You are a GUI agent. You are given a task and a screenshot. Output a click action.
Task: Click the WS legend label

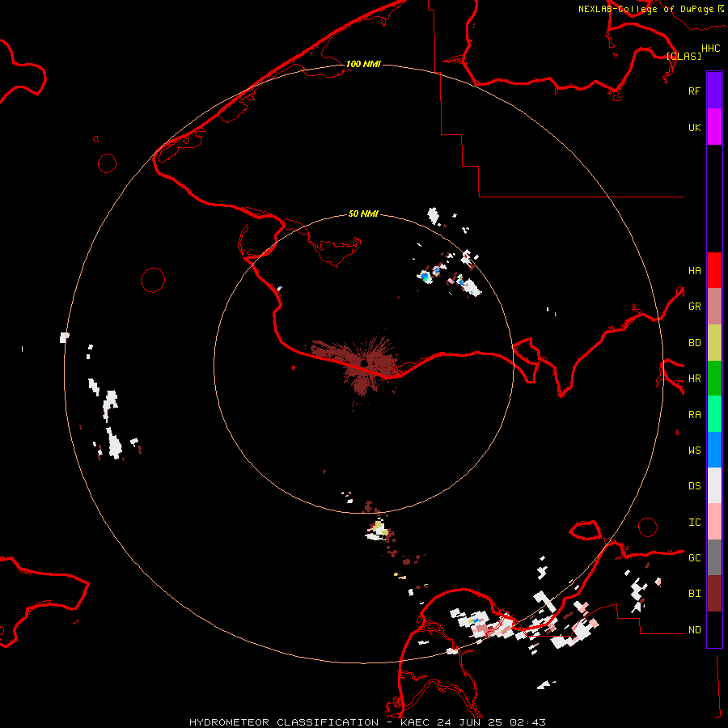(x=694, y=451)
